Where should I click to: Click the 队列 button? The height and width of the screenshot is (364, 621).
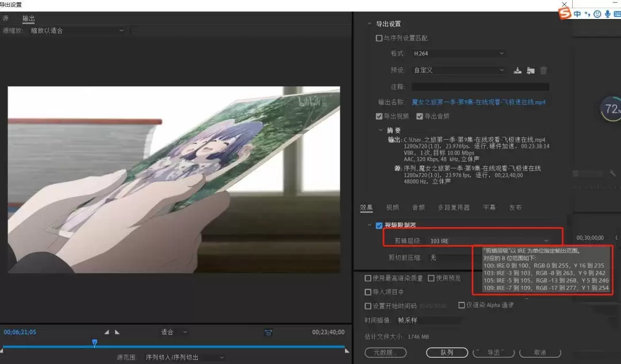(x=447, y=352)
